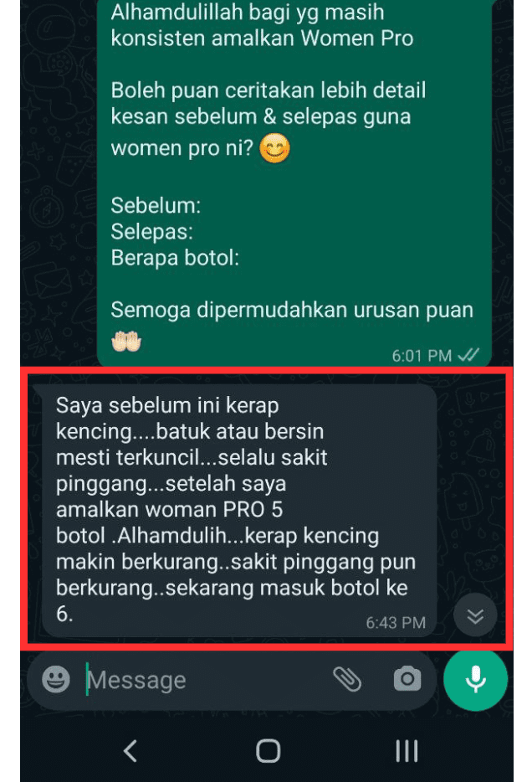
Task: Jump to latest messages with double-chevron button
Action: pos(475,616)
